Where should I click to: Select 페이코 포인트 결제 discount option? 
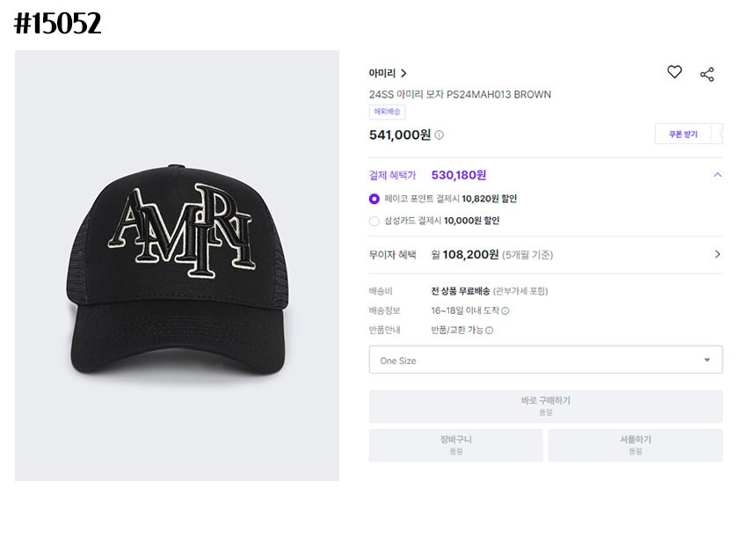tap(374, 199)
